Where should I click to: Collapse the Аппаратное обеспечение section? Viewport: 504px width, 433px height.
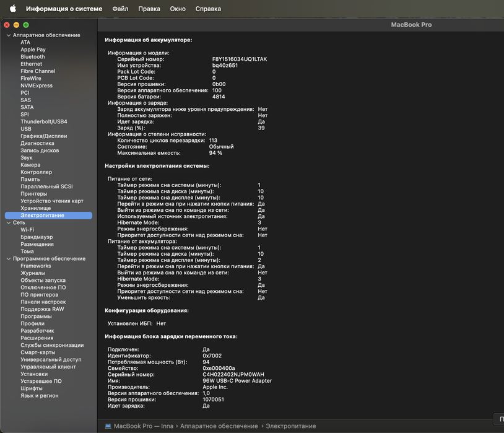pyautogui.click(x=9, y=35)
